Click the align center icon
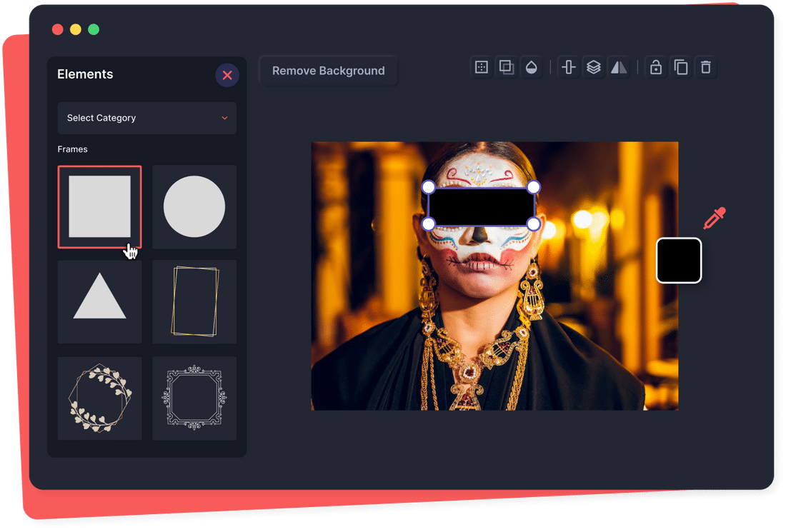 [x=568, y=66]
